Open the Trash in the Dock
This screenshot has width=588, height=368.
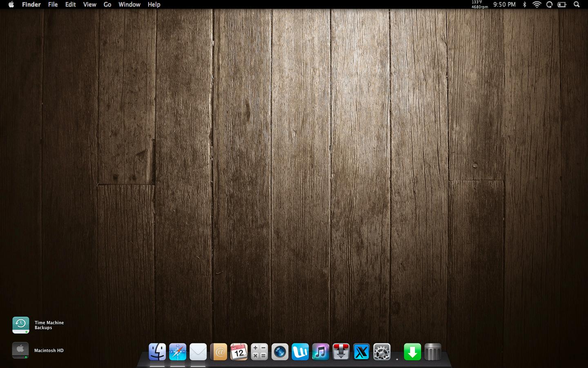433,352
